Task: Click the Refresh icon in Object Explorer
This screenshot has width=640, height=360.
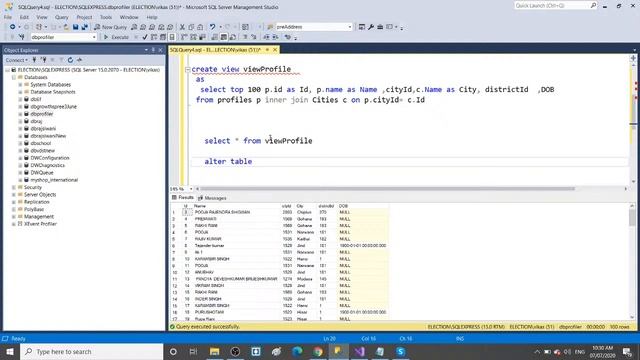Action: click(70, 60)
